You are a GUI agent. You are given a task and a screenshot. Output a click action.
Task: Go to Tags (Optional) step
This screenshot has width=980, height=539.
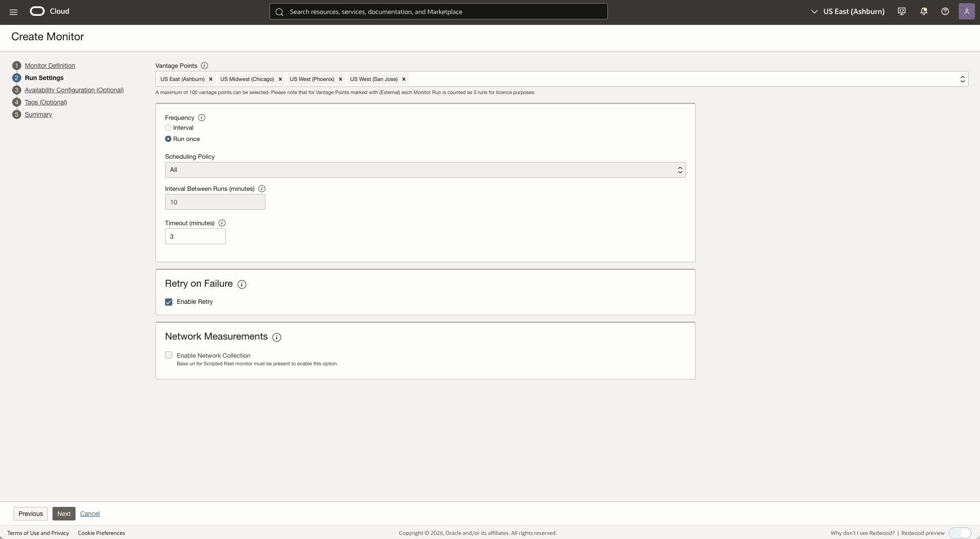pyautogui.click(x=46, y=102)
